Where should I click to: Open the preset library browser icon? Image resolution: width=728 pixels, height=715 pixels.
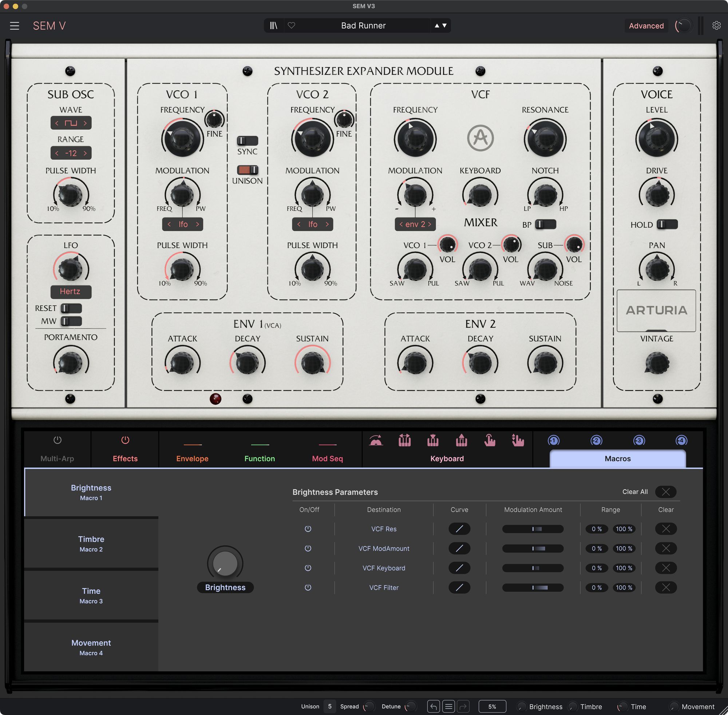click(x=273, y=25)
